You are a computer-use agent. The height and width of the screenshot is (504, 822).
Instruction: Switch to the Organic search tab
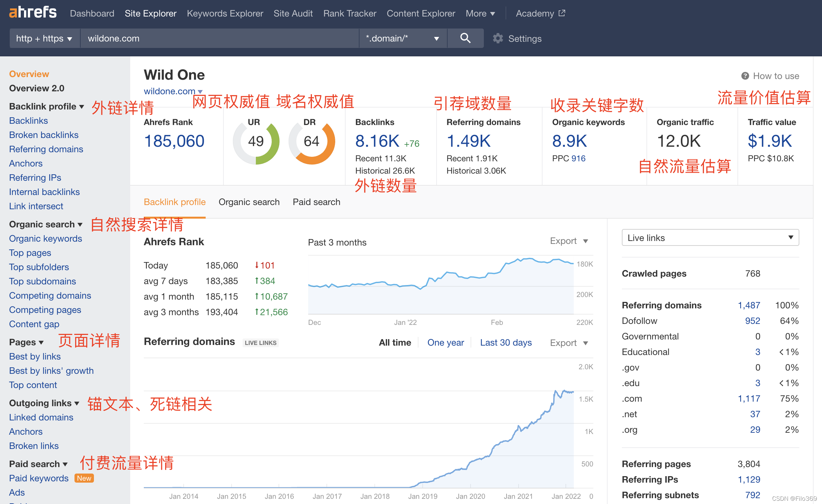coord(249,202)
